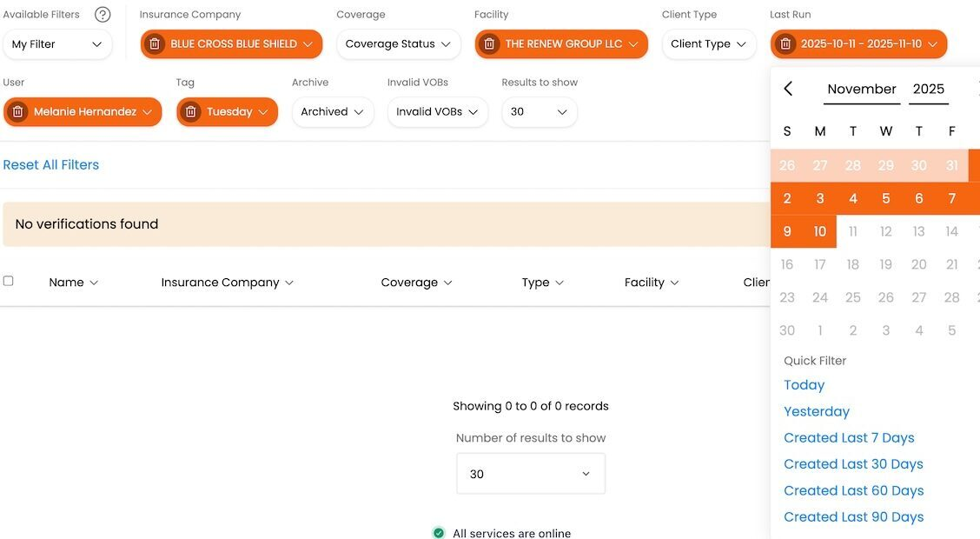Toggle the select-all checkbox in table header

(x=9, y=281)
